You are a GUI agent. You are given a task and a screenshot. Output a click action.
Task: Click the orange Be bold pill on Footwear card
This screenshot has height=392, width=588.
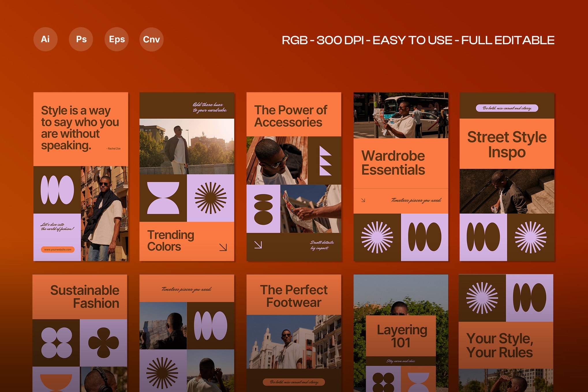294,382
